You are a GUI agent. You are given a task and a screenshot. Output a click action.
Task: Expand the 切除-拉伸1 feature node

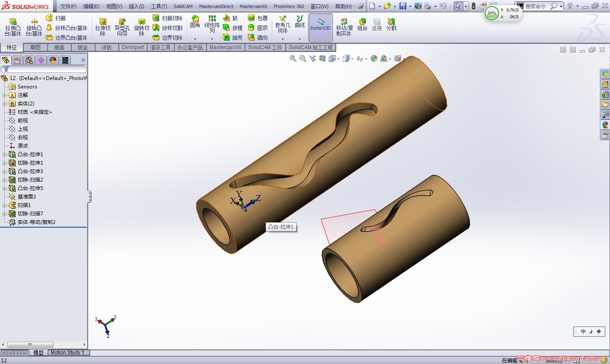point(5,163)
